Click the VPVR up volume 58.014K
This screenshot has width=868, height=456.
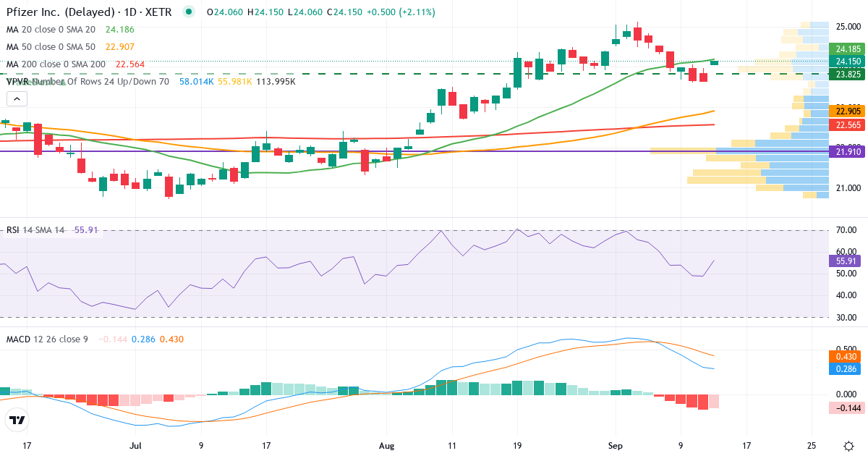(x=196, y=82)
